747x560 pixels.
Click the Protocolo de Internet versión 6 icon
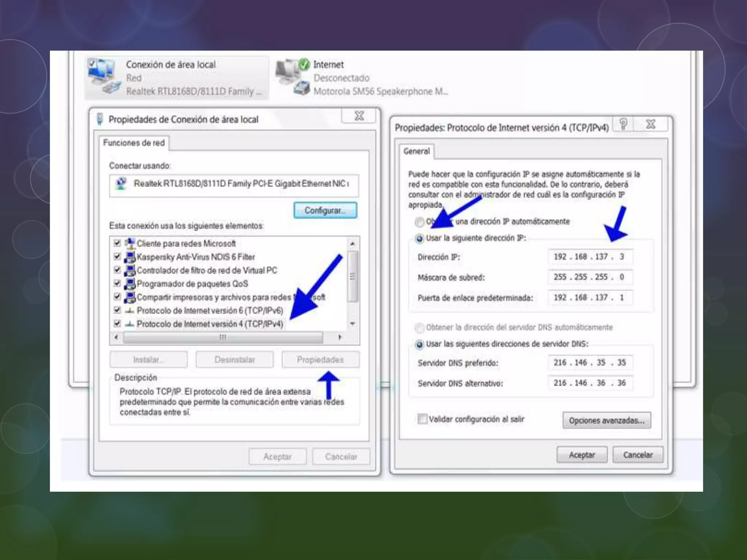[x=130, y=311]
